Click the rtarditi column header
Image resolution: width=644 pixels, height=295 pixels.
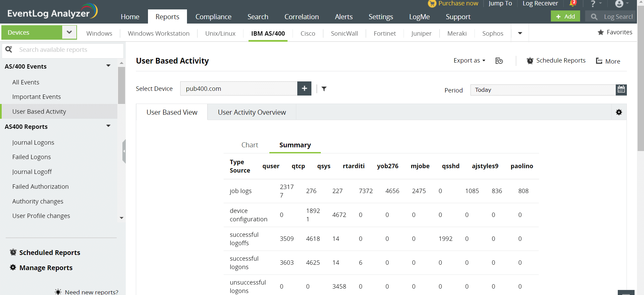(x=353, y=166)
